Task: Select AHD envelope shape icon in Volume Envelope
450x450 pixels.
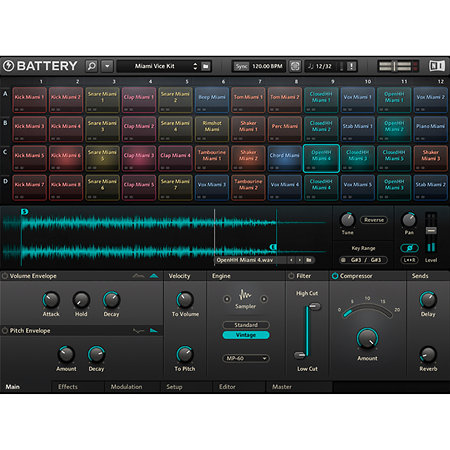Action: point(138,276)
